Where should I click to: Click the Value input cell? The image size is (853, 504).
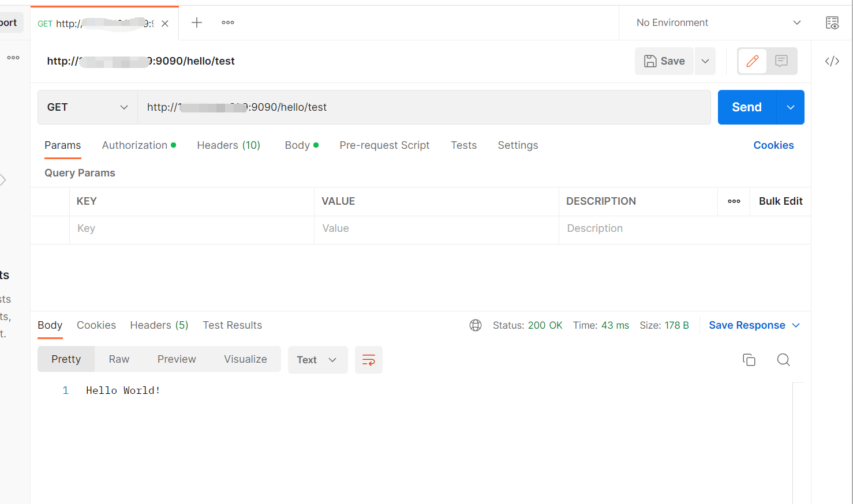click(436, 228)
